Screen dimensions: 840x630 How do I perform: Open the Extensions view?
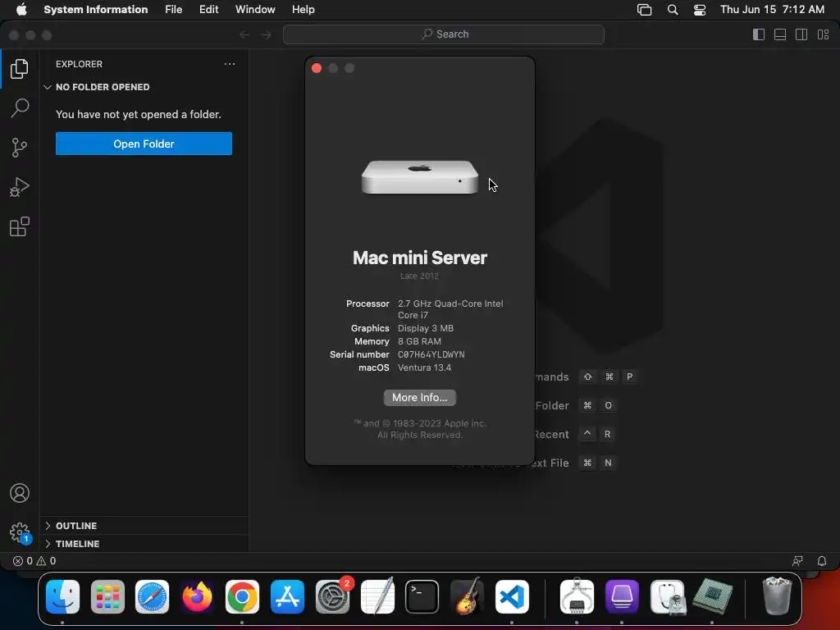click(20, 226)
